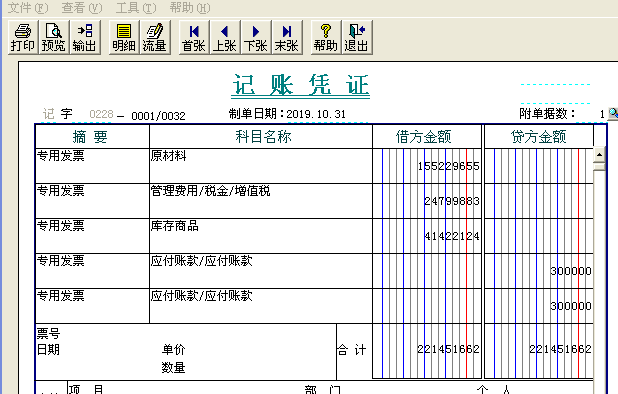Open the 帮助(H) menu
The width and height of the screenshot is (618, 394).
[190, 7]
